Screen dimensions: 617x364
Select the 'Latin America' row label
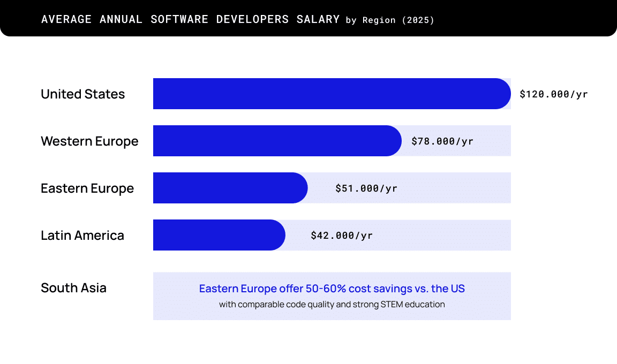(x=82, y=235)
